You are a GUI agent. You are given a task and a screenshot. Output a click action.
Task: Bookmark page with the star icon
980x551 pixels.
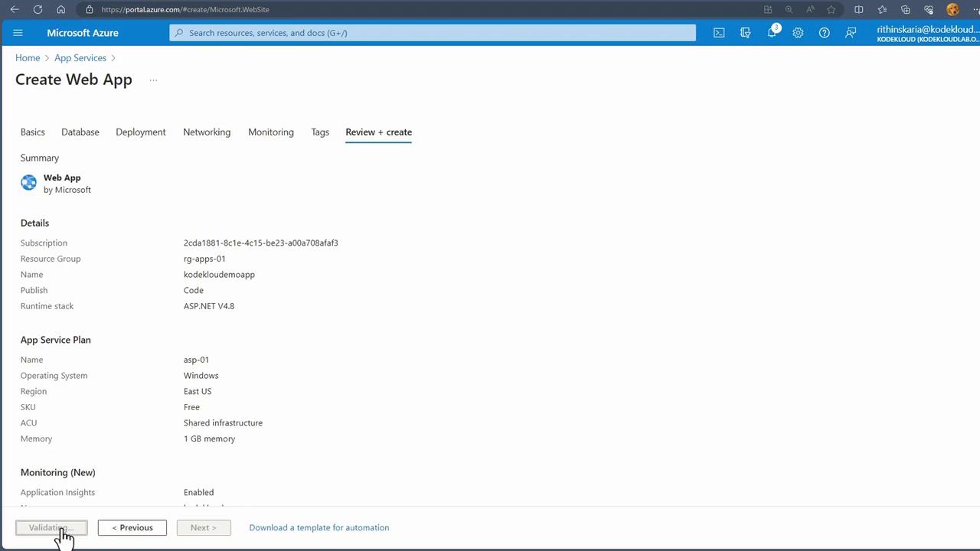[x=831, y=9]
